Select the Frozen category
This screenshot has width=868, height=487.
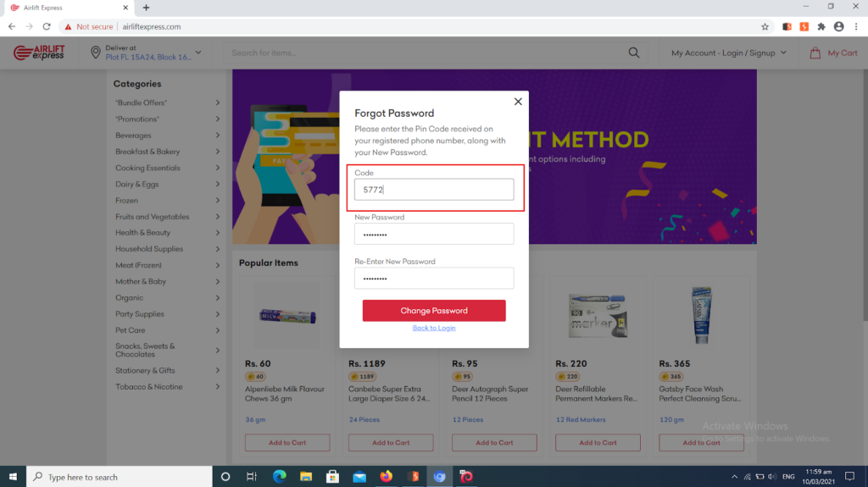point(127,201)
